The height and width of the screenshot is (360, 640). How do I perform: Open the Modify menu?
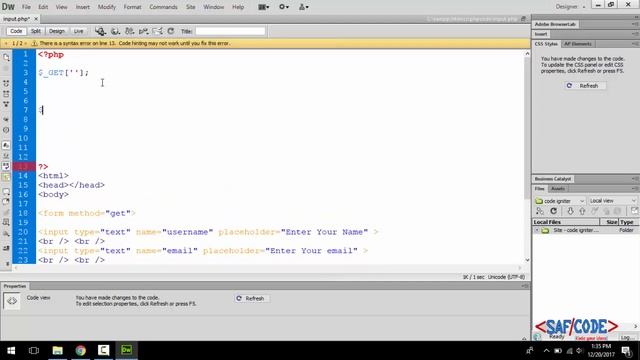[x=107, y=7]
